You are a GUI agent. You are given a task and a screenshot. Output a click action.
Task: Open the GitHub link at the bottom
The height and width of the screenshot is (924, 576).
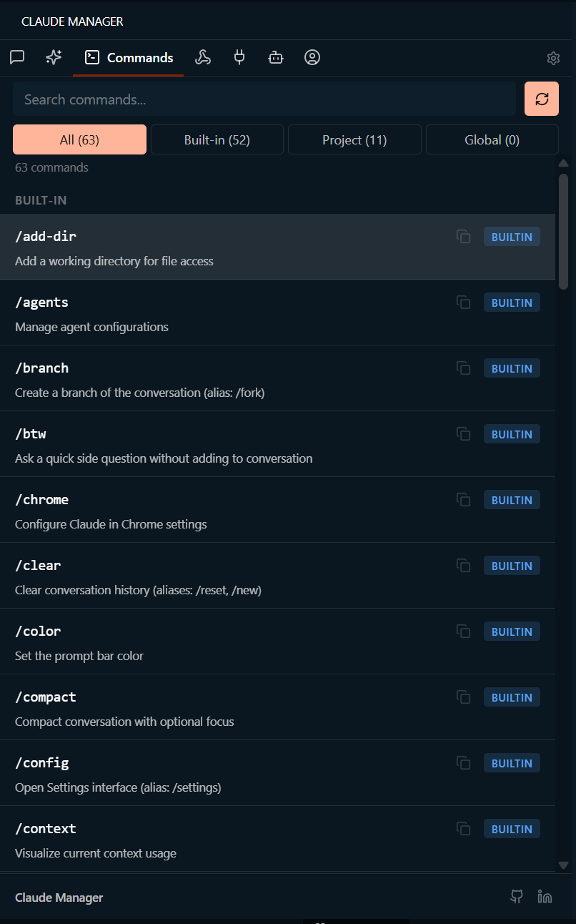[x=516, y=895]
